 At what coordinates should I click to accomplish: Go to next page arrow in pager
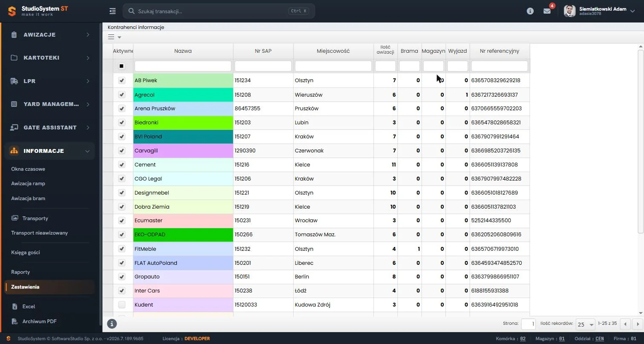[x=637, y=324]
